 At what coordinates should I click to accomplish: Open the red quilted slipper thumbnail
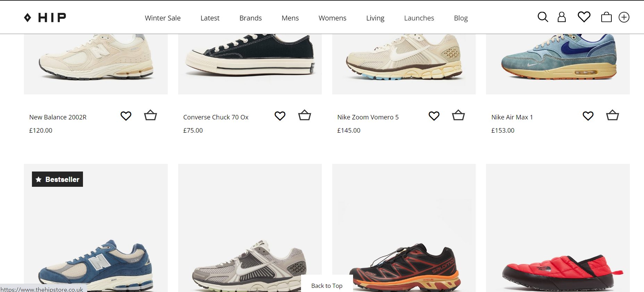558,243
